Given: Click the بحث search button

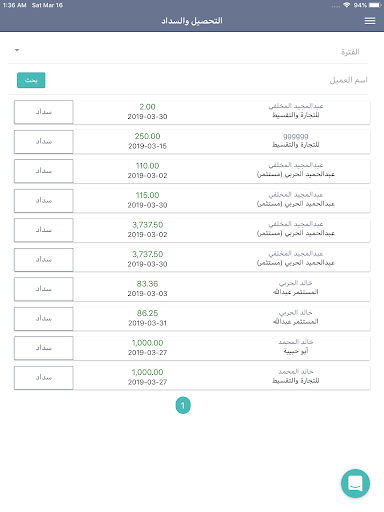Looking at the screenshot, I should tap(31, 80).
